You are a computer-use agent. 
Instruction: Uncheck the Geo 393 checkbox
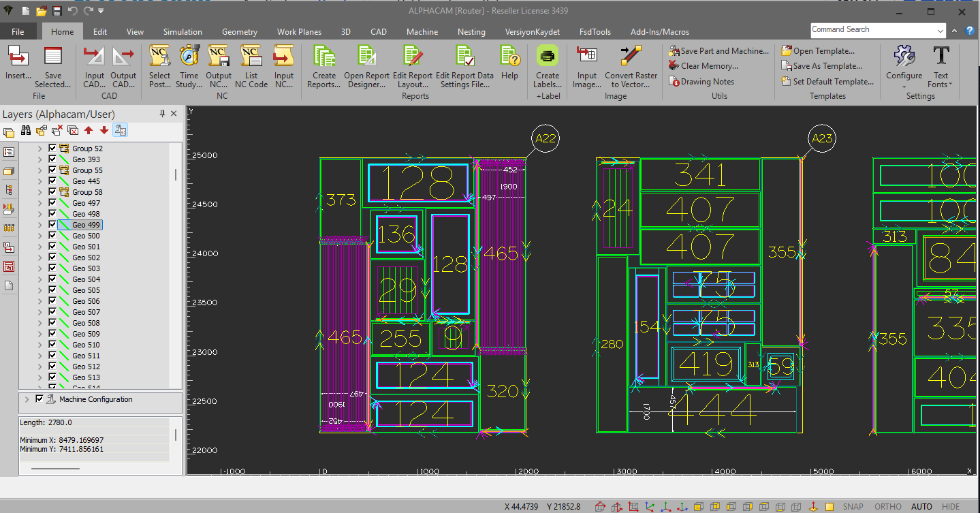click(52, 159)
